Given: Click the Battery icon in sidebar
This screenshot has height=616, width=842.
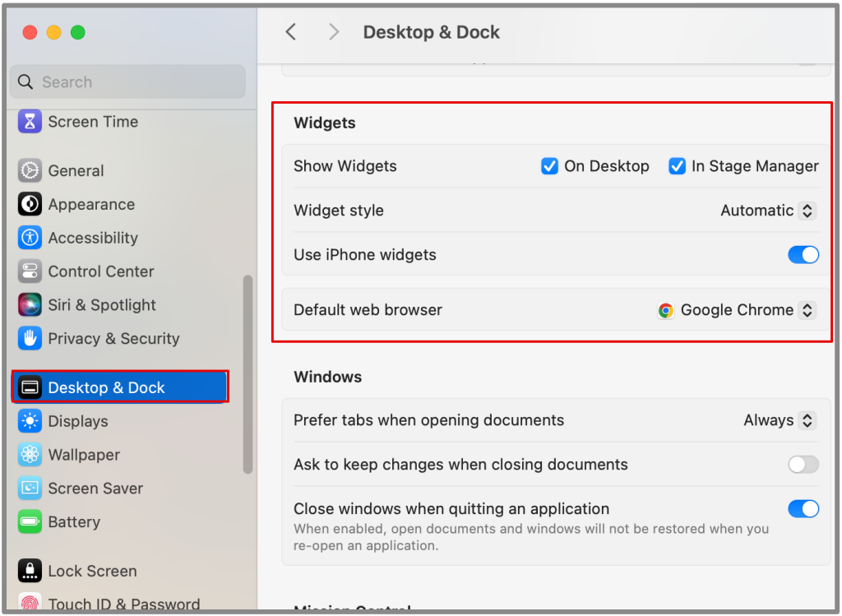Looking at the screenshot, I should pos(30,521).
